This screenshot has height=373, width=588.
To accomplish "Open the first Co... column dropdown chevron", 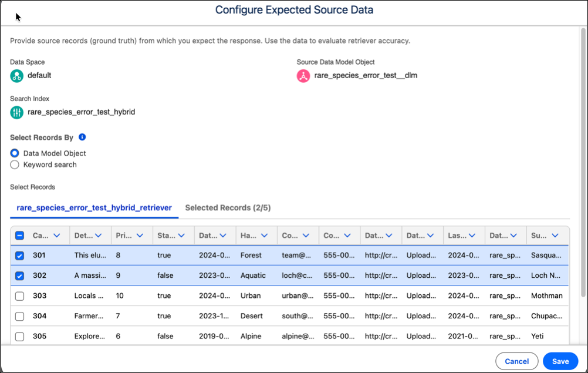I will click(x=306, y=236).
